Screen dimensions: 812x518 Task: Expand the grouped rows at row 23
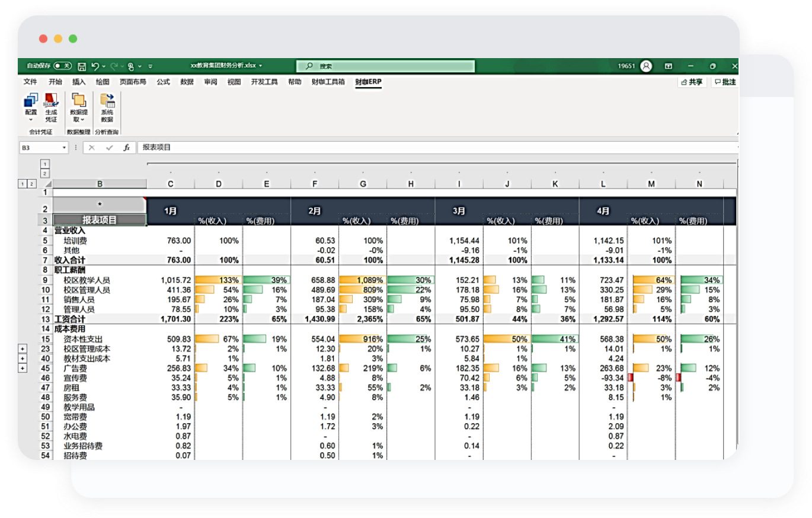point(23,349)
